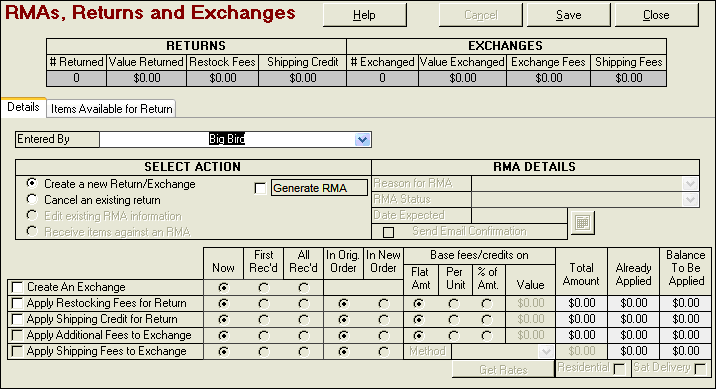716x389 pixels.
Task: Click the grayed Cancel button
Action: (x=480, y=15)
